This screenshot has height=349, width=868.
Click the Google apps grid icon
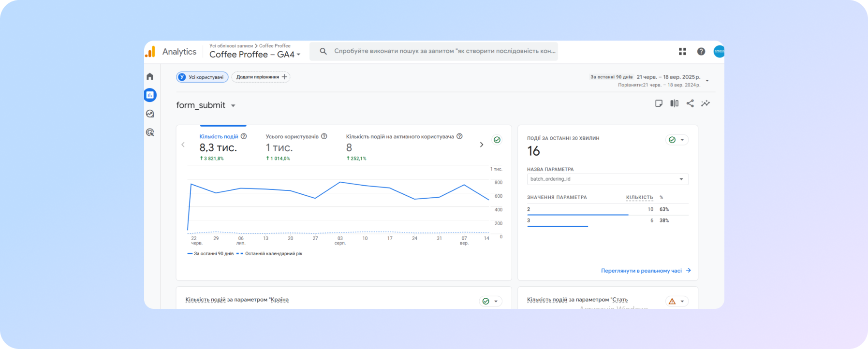[682, 51]
